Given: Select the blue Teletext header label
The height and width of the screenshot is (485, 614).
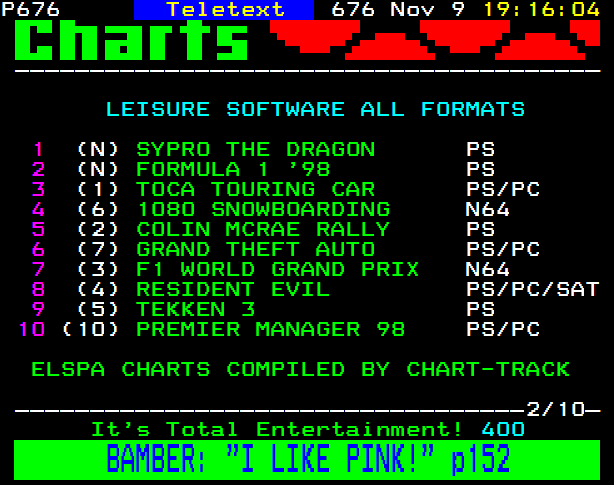Looking at the screenshot, I should point(225,10).
